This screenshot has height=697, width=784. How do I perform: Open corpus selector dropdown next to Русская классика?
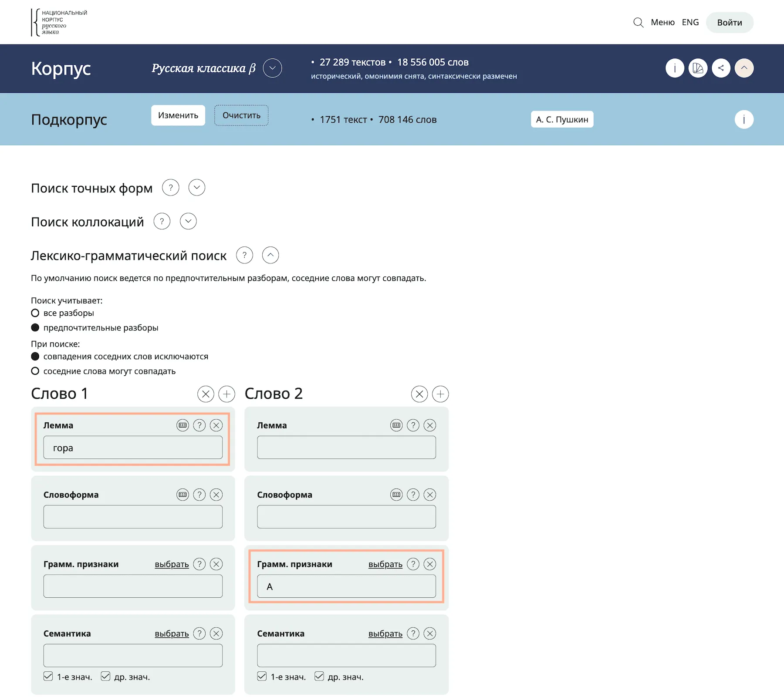pos(273,68)
